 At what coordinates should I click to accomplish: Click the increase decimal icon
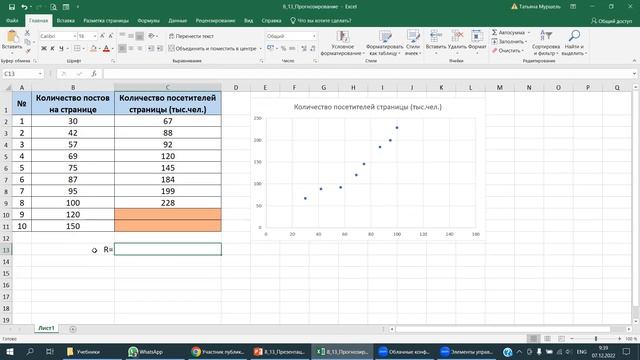pyautogui.click(x=304, y=49)
